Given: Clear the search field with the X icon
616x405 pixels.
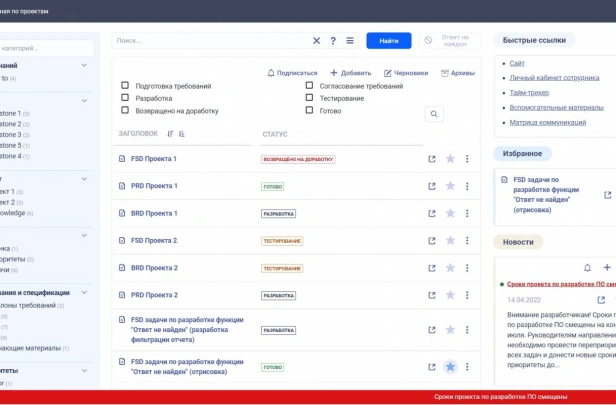Looking at the screenshot, I should pos(316,40).
